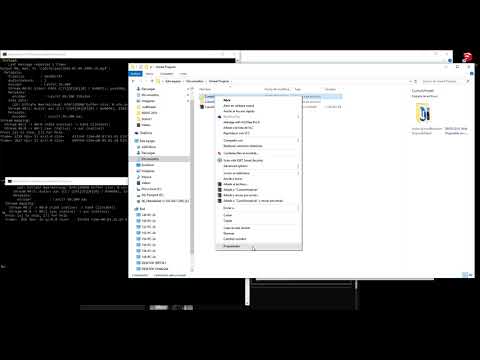Click Restaurar versiones anteriores in context menu

243,146
